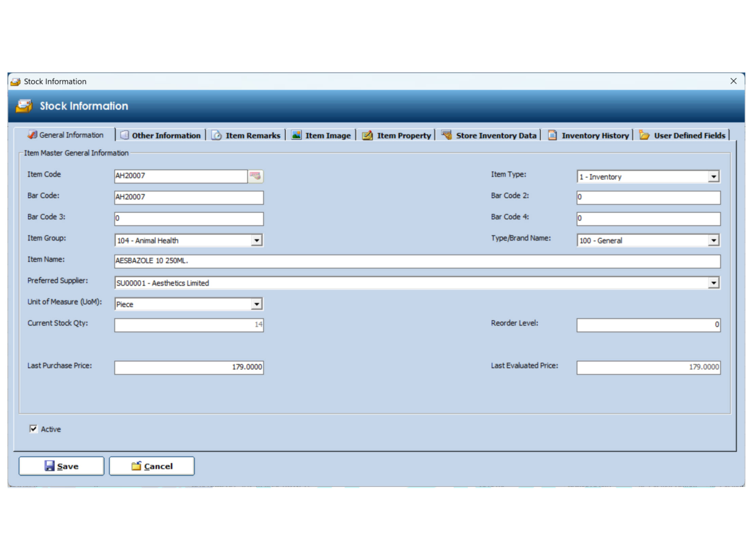
Task: Uncheck the Active checkbox
Action: pyautogui.click(x=33, y=429)
